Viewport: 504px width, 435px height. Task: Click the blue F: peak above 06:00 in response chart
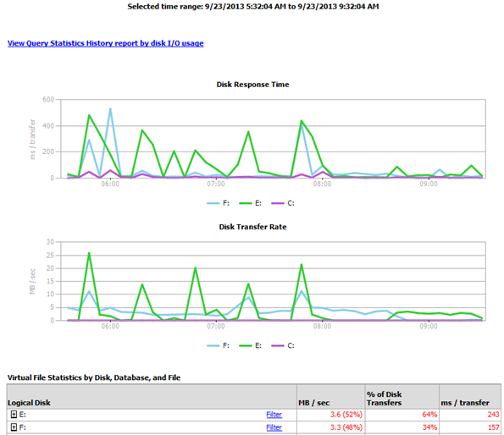(110, 109)
